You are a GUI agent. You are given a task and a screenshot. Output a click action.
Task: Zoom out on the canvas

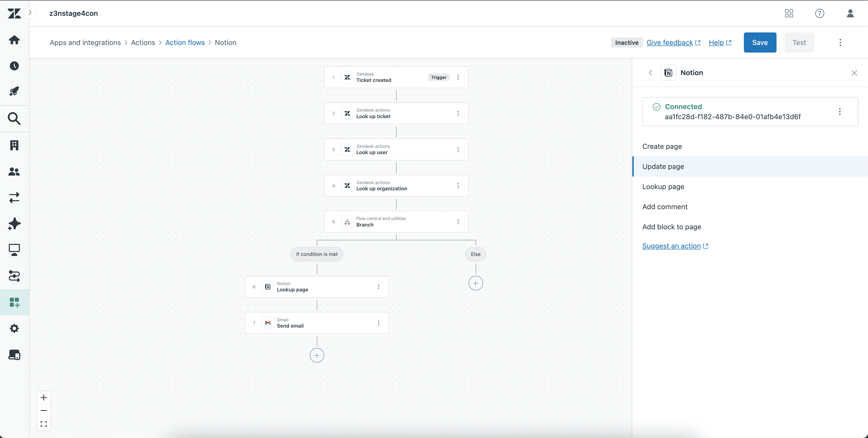tap(43, 411)
